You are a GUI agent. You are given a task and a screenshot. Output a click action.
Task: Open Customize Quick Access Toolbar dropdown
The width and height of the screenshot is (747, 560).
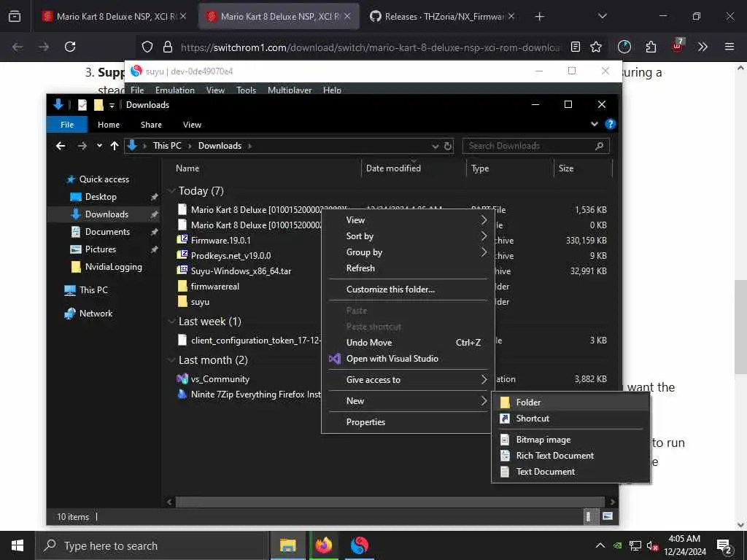coord(112,105)
